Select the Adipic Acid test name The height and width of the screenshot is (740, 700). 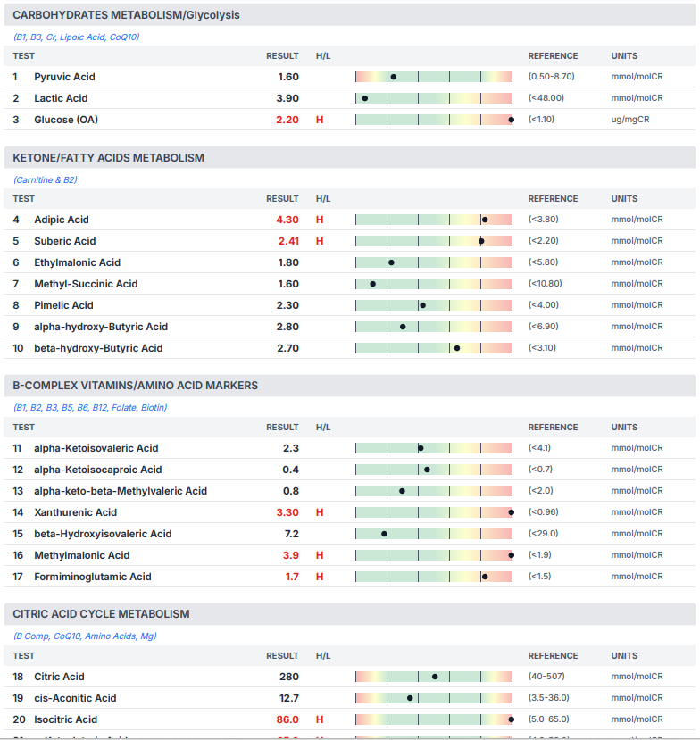(62, 220)
